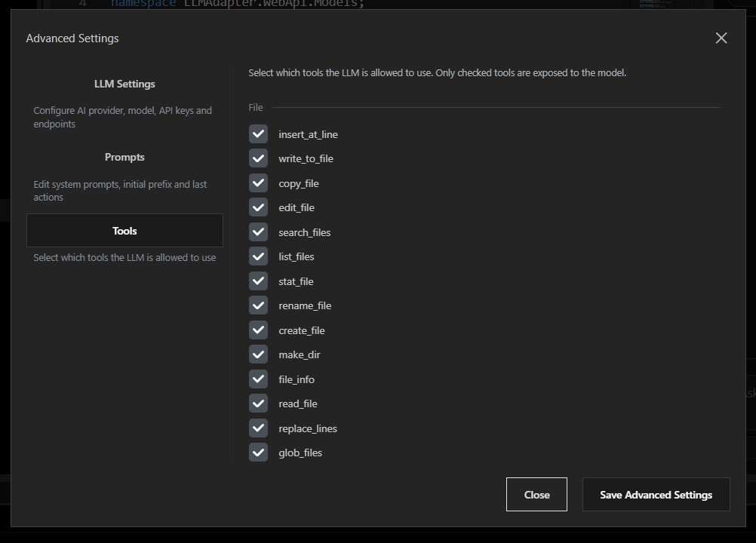Uncheck the insert_at_line tool checkbox
This screenshot has width=756, height=543.
pyautogui.click(x=259, y=134)
